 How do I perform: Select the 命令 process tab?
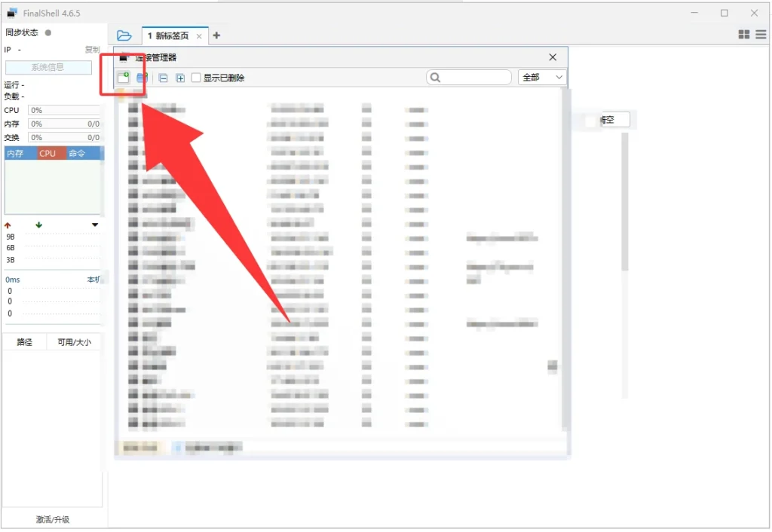tap(81, 153)
